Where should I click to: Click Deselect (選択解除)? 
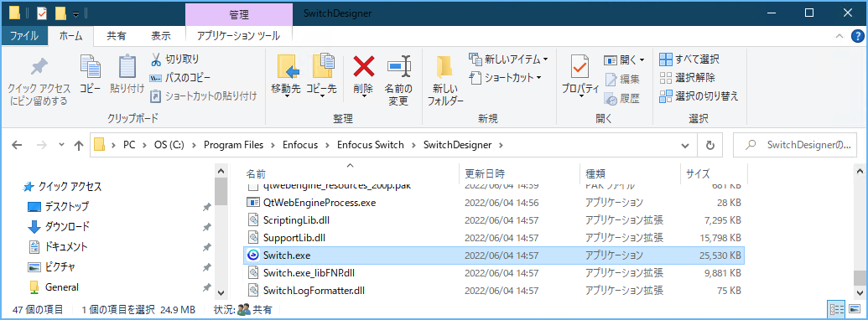[x=687, y=77]
